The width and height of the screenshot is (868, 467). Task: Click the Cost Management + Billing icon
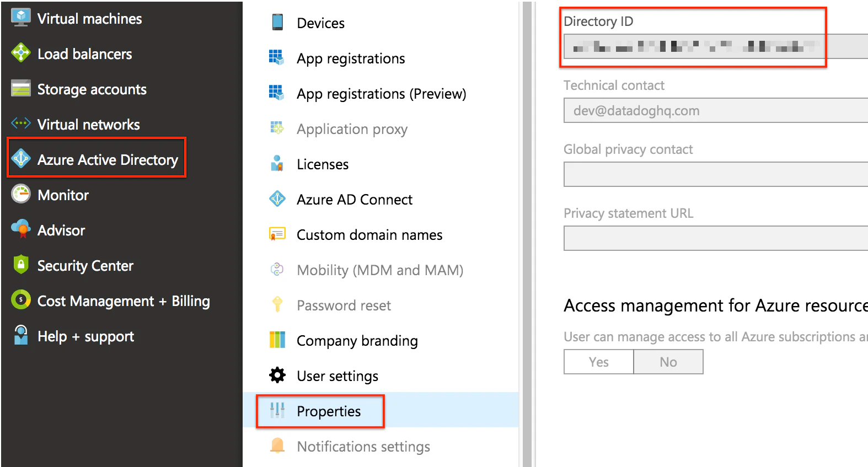[21, 300]
